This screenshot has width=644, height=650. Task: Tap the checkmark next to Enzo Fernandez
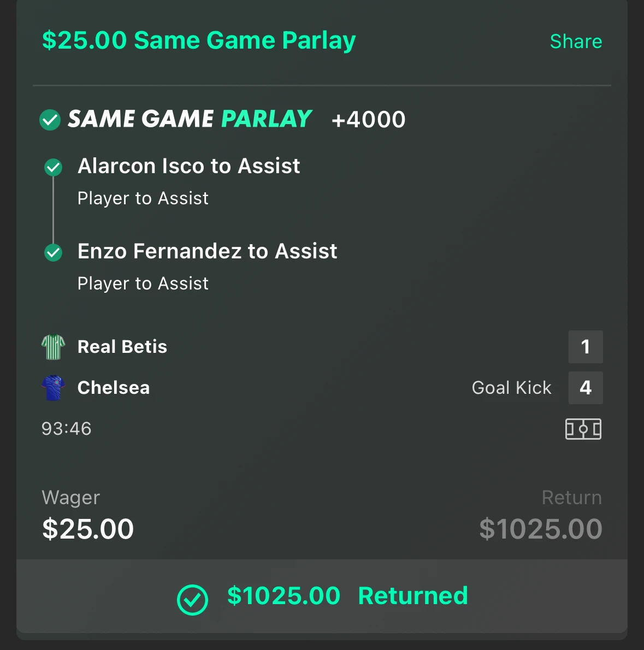53,252
